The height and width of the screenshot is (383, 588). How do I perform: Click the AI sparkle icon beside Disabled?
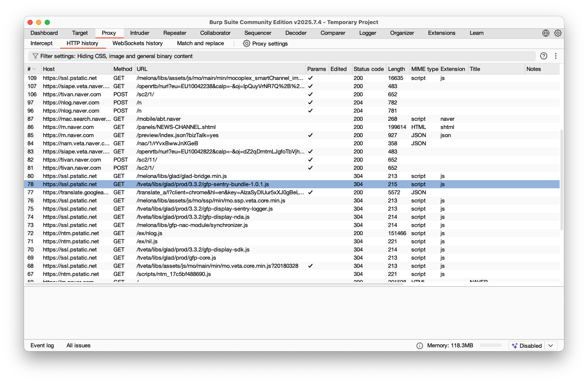click(x=514, y=346)
